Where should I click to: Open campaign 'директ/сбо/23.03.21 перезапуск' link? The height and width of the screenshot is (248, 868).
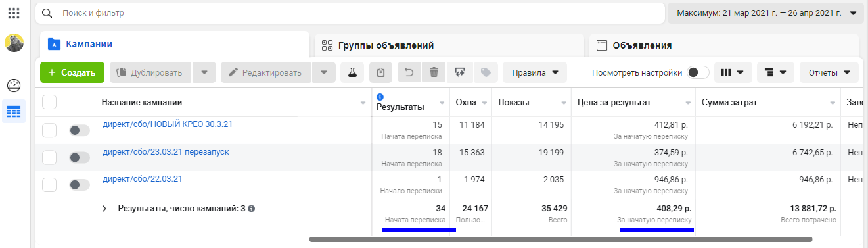(166, 152)
